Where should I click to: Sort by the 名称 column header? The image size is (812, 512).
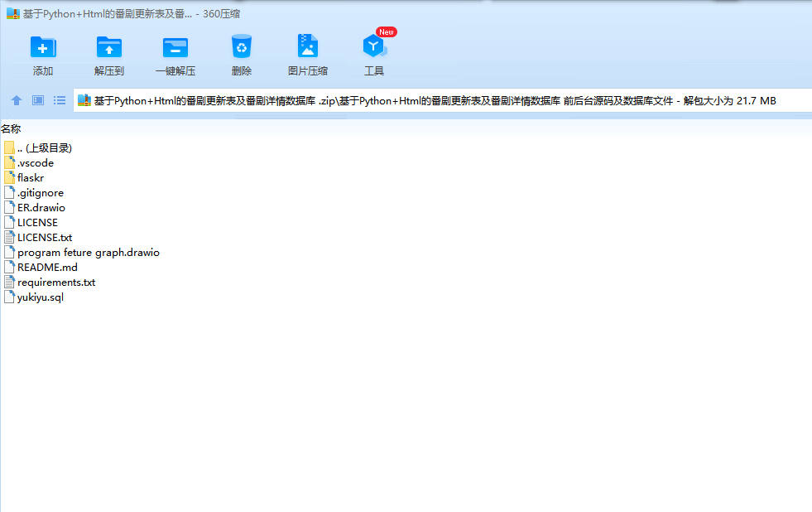tap(11, 129)
